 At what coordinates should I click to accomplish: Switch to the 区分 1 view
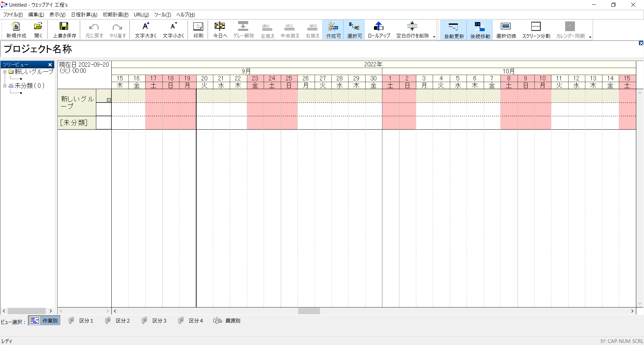(x=81, y=321)
